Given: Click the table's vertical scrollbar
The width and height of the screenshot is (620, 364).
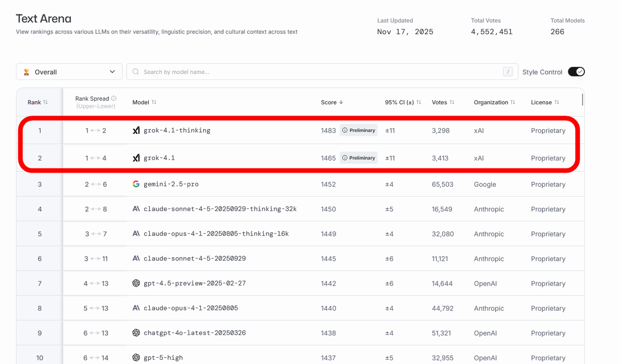Looking at the screenshot, I should [583, 100].
